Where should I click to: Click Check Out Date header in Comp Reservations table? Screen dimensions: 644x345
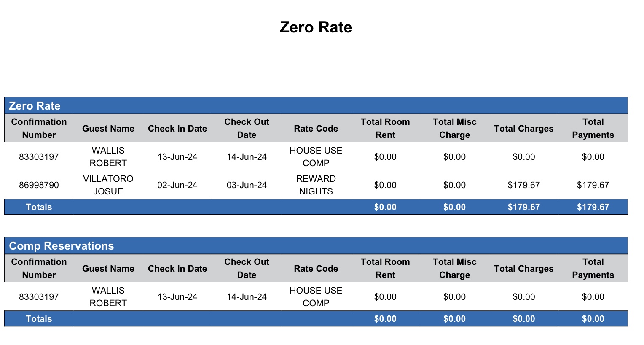pyautogui.click(x=247, y=268)
